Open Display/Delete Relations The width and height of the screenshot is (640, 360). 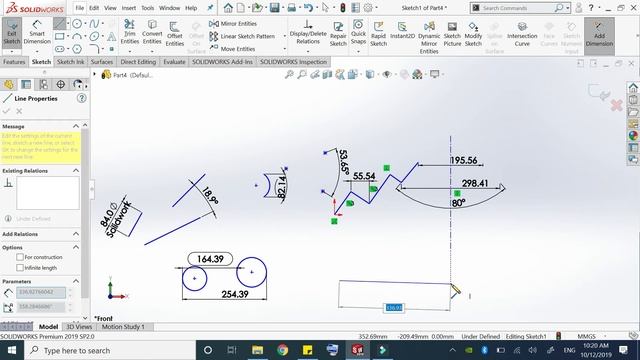(x=308, y=33)
